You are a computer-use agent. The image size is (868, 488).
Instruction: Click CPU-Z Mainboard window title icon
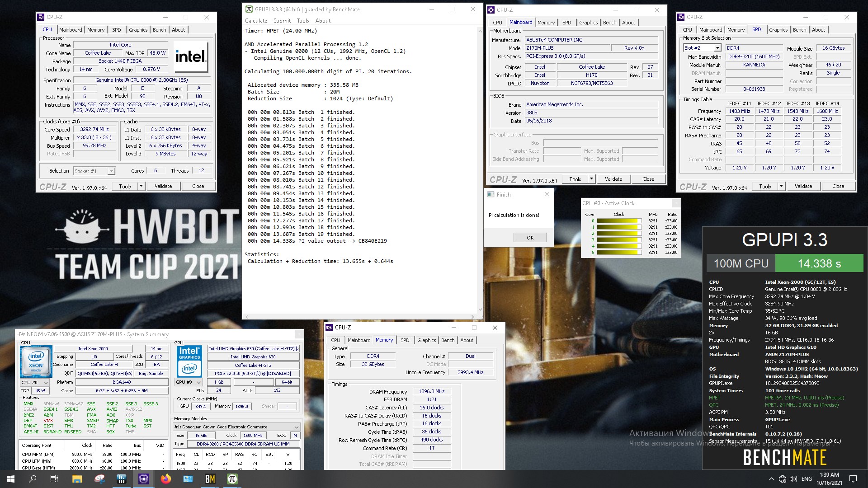click(491, 9)
